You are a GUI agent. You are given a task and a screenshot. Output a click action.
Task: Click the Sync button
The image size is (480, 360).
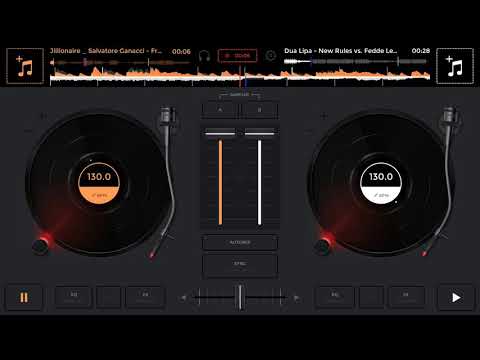pos(240,265)
